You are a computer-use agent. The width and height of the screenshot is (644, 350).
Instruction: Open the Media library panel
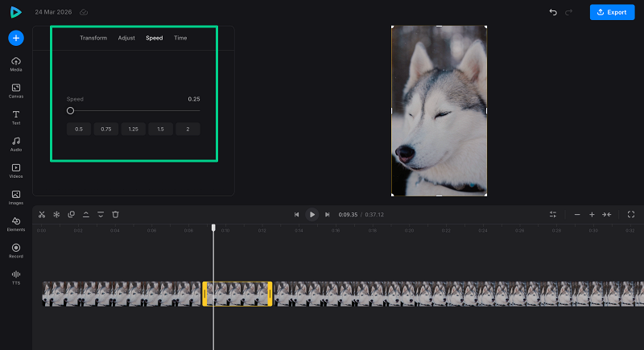point(16,64)
